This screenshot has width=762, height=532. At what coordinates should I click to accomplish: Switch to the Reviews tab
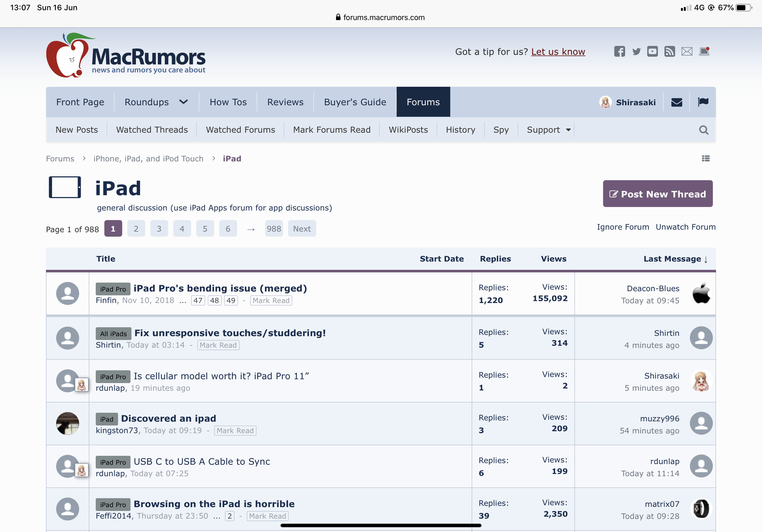pos(285,102)
